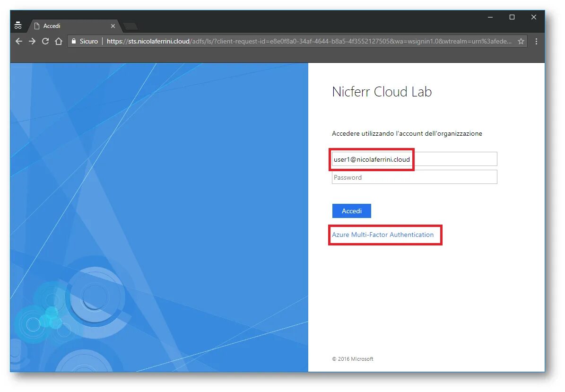The width and height of the screenshot is (565, 392).
Task: Maximize the browser window
Action: coord(512,17)
